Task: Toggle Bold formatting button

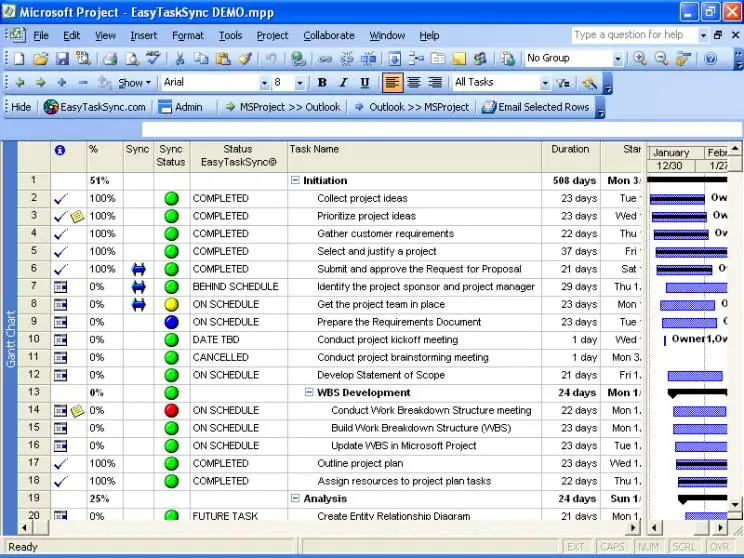Action: click(x=322, y=83)
